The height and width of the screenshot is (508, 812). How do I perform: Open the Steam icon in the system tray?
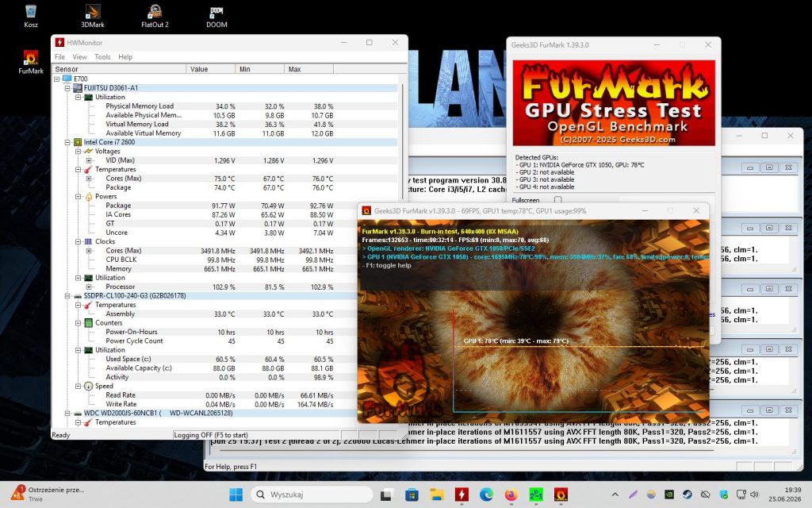tap(688, 495)
